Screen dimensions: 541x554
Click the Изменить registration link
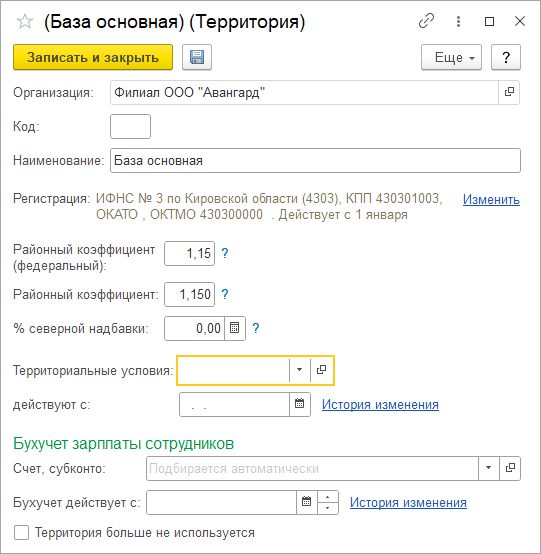491,200
